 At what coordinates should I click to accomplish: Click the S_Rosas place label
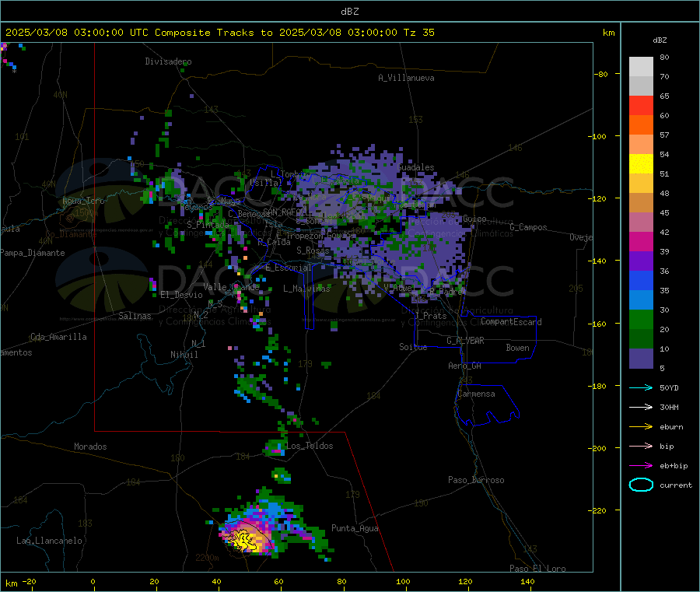[x=313, y=250]
